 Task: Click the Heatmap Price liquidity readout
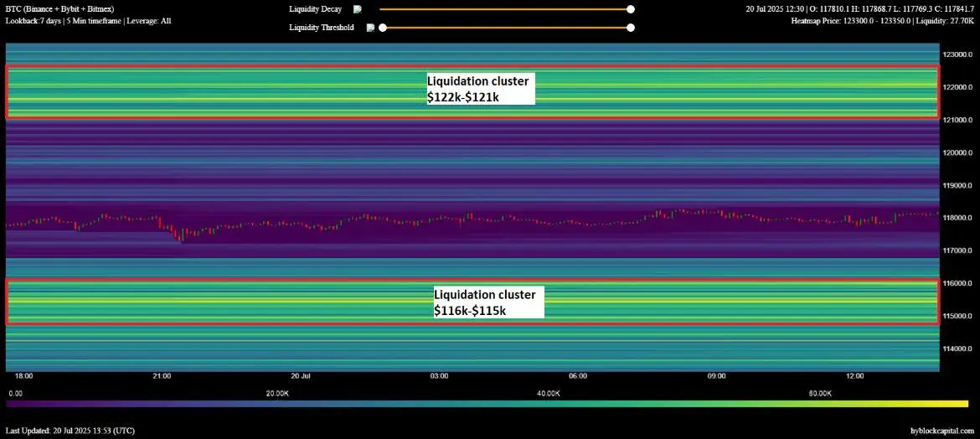pos(883,21)
